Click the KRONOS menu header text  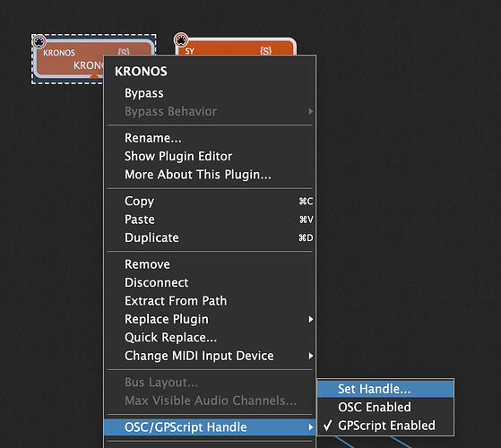tap(141, 71)
